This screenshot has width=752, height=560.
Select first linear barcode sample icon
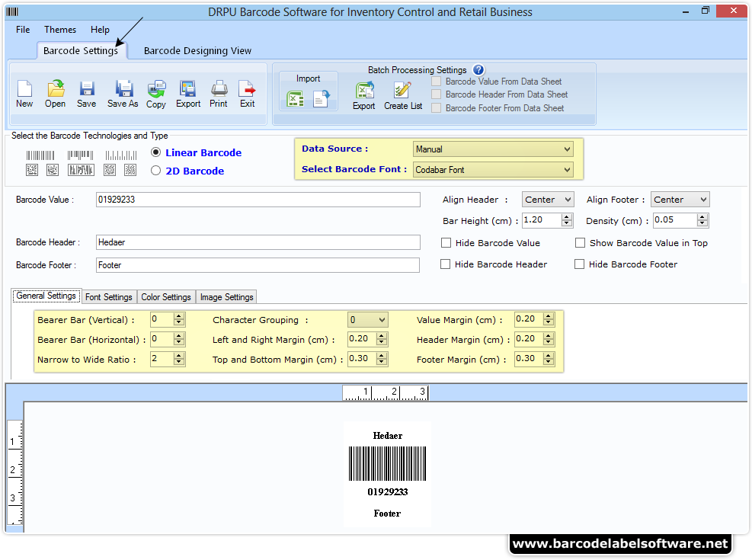tap(40, 155)
